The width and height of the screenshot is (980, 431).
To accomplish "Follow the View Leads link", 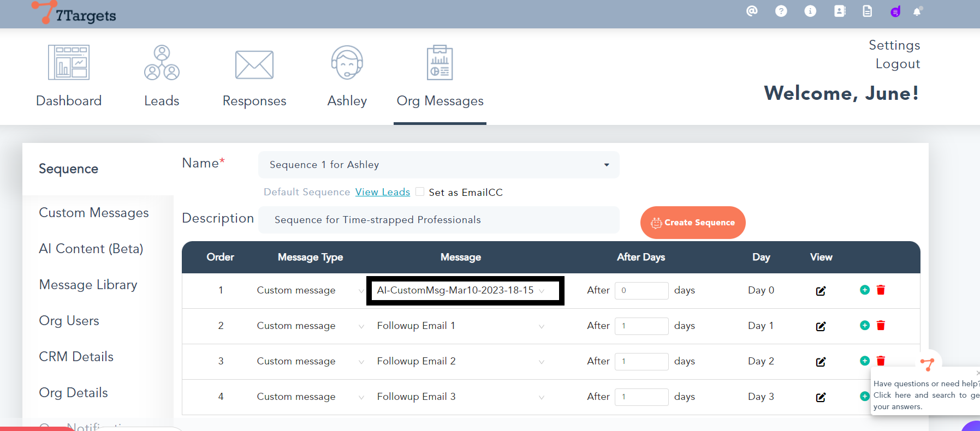I will tap(382, 192).
